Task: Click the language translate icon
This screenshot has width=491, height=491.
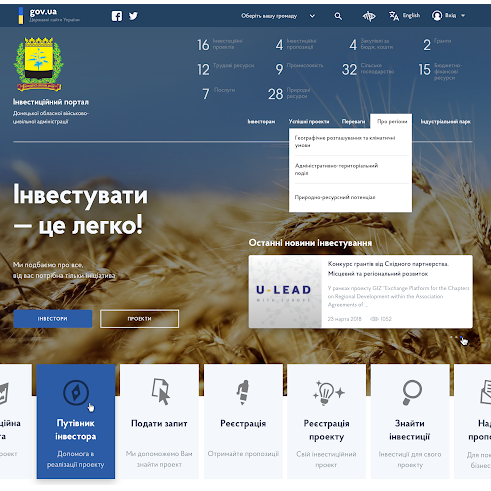Action: 394,16
